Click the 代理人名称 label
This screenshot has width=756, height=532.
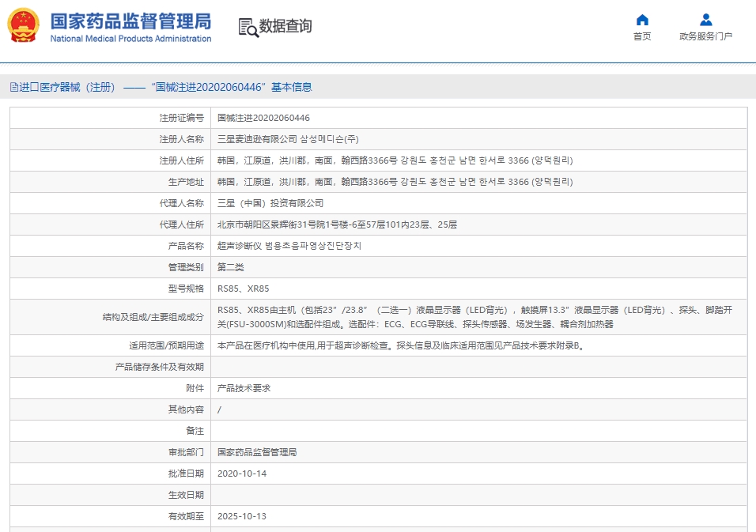pos(182,203)
